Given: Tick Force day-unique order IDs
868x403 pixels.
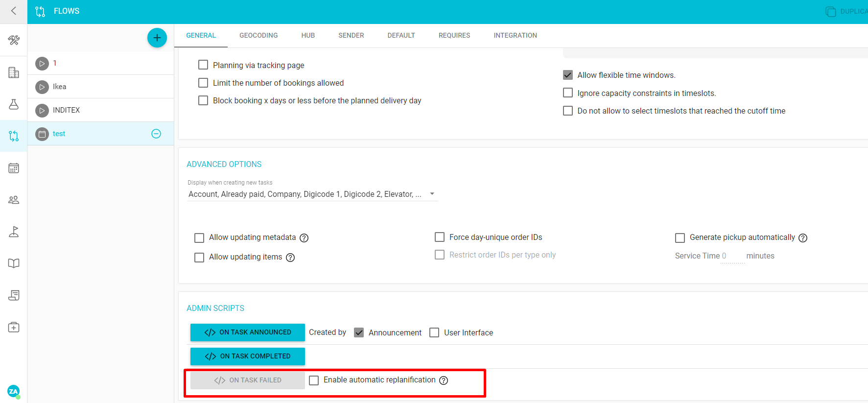Looking at the screenshot, I should tap(440, 237).
